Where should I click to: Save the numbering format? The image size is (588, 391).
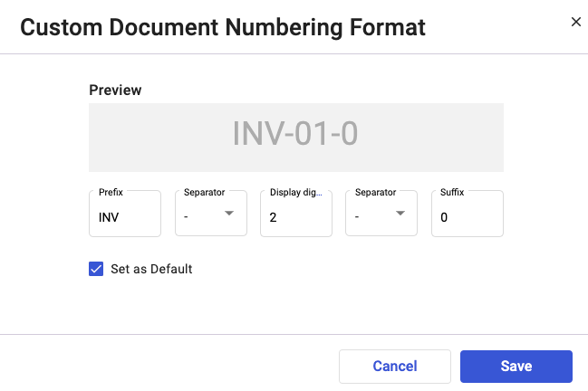(516, 367)
